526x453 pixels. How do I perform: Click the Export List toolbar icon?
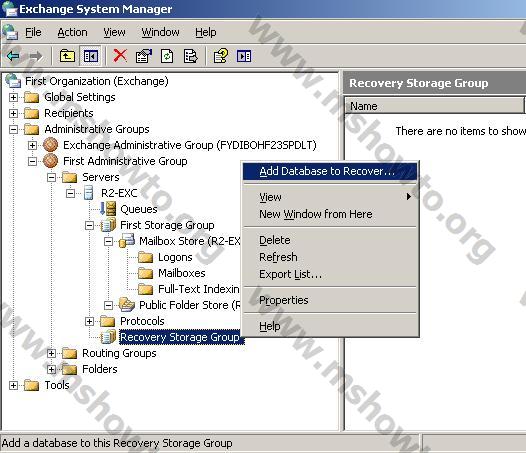coord(190,56)
